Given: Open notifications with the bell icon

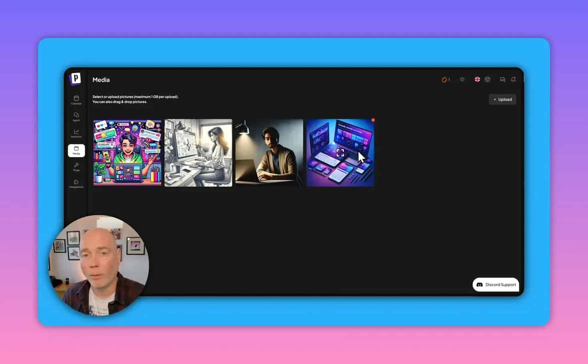Looking at the screenshot, I should pos(514,80).
